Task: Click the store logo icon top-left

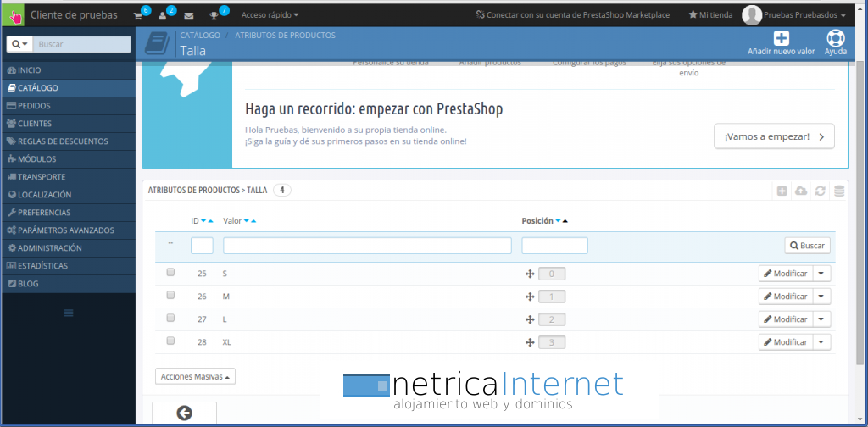Action: pos(14,15)
